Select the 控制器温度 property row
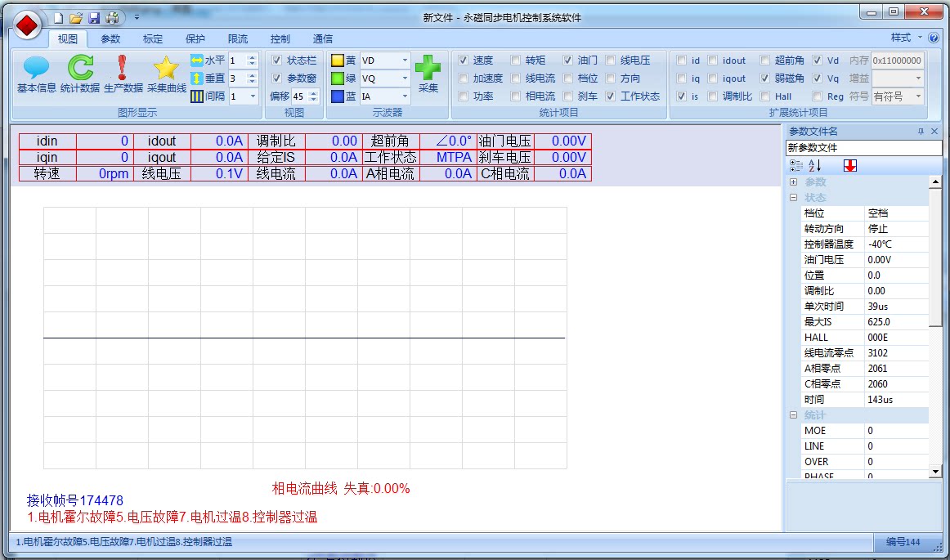Viewport: 950px width, 560px height. pos(865,244)
